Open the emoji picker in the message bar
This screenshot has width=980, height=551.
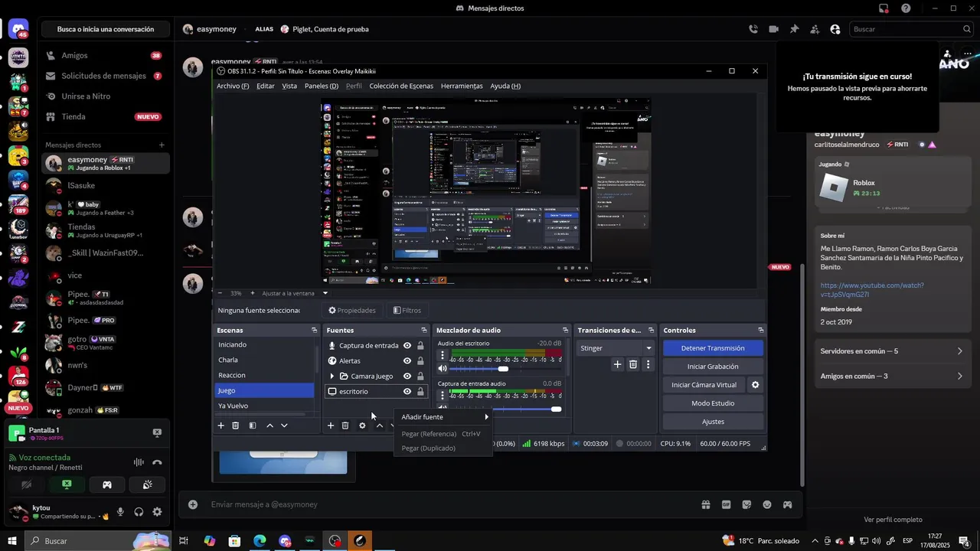pos(767,504)
